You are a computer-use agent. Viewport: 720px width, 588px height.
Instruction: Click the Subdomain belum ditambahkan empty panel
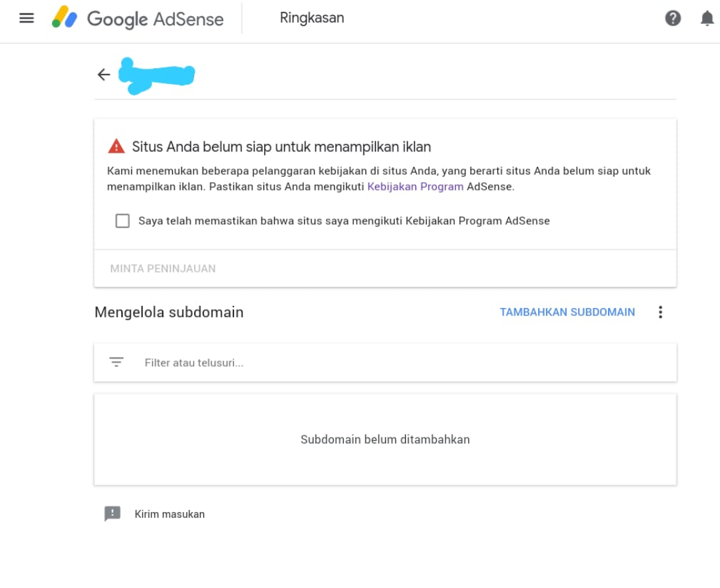pyautogui.click(x=385, y=439)
